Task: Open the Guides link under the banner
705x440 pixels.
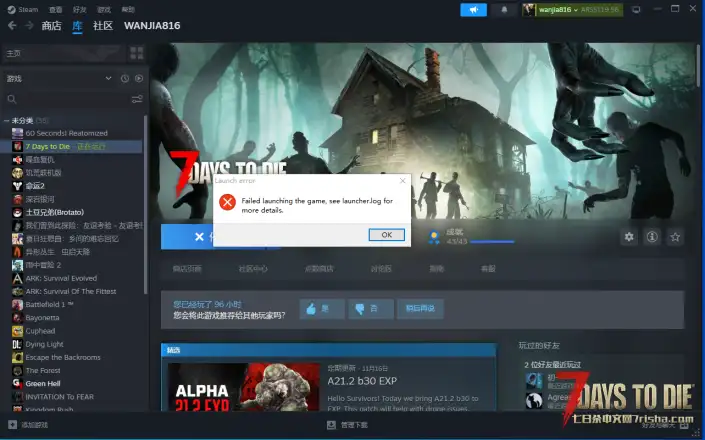Action: pyautogui.click(x=437, y=269)
